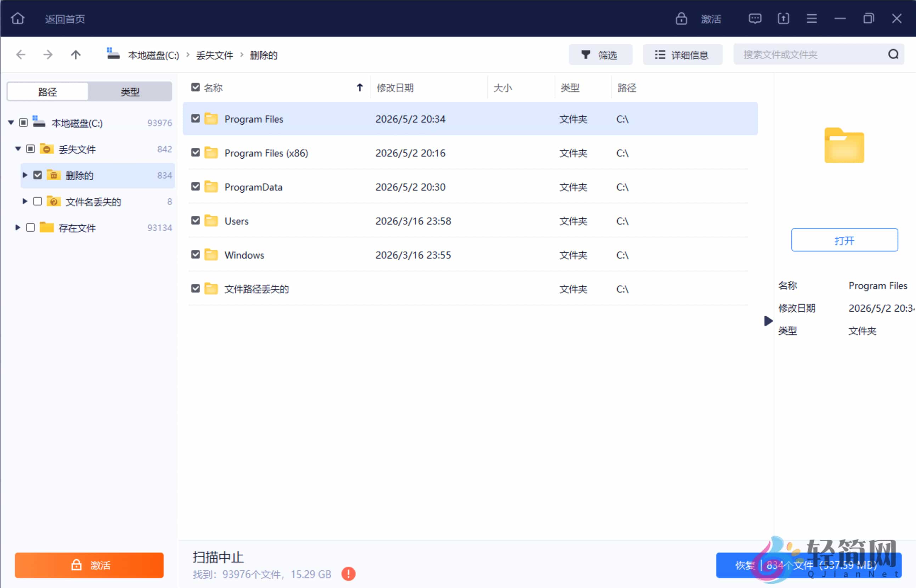Viewport: 916px width, 588px height.
Task: Uncheck the Users checkbox
Action: click(x=196, y=220)
